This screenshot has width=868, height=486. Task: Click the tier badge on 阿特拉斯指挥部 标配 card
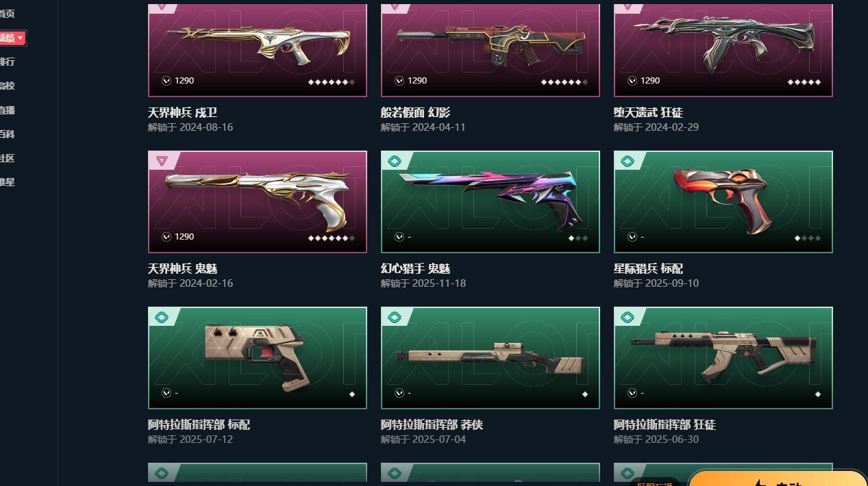pyautogui.click(x=162, y=318)
